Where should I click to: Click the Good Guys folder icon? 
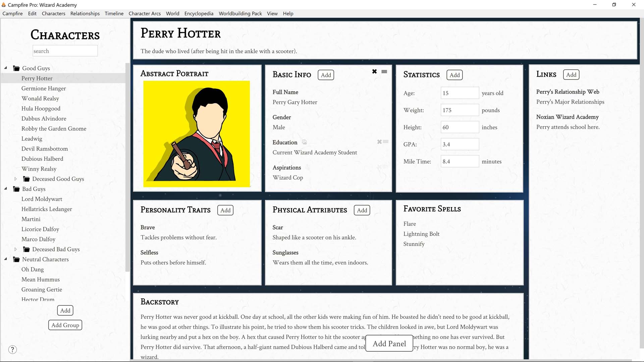[x=16, y=68]
